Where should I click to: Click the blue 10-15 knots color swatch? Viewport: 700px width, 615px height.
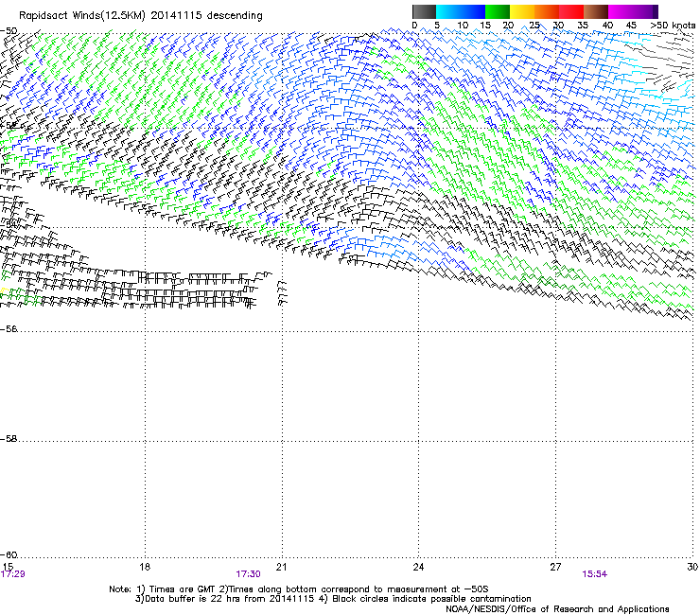[x=473, y=11]
